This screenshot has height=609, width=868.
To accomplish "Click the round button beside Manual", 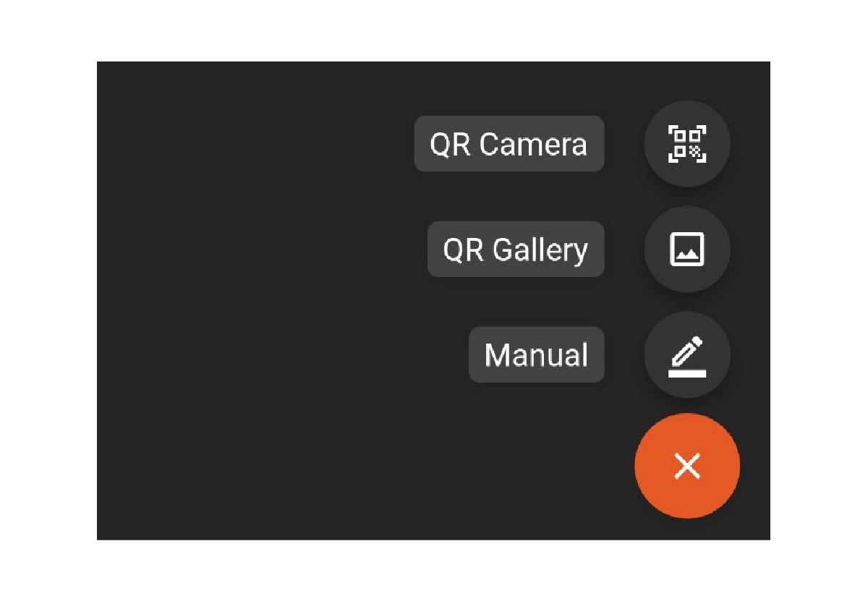I will (686, 355).
